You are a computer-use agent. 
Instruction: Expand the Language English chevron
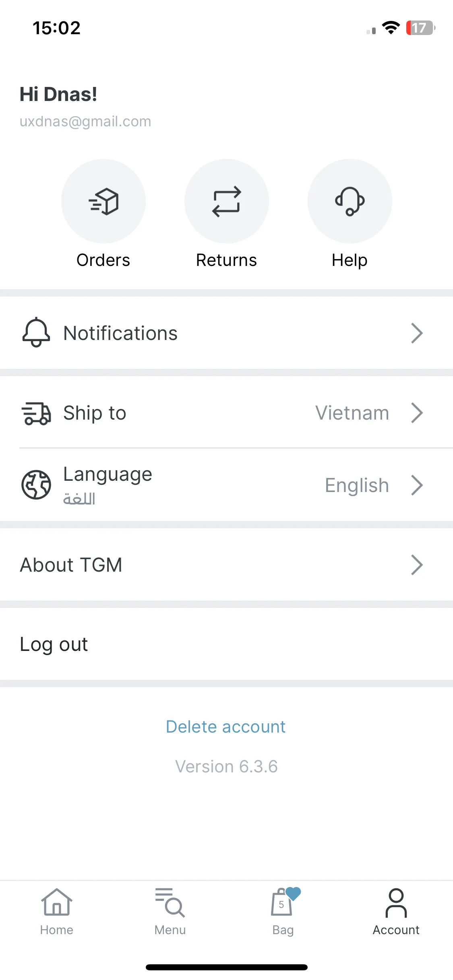417,485
